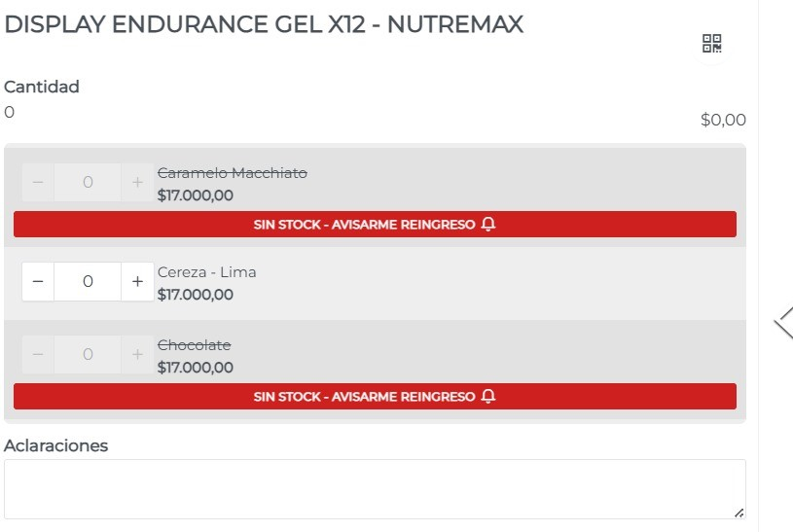This screenshot has height=532, width=793.
Task: Click the struck-through Caramelo Macchiato label
Action: click(x=233, y=173)
